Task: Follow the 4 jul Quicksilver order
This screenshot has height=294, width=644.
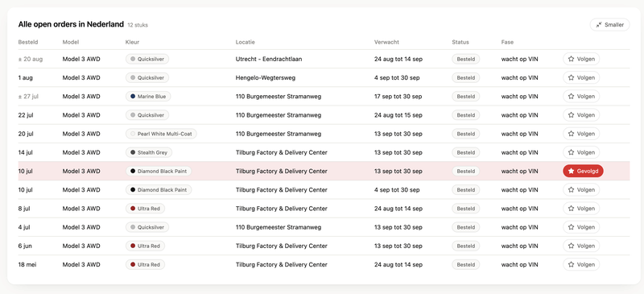Action: click(580, 227)
